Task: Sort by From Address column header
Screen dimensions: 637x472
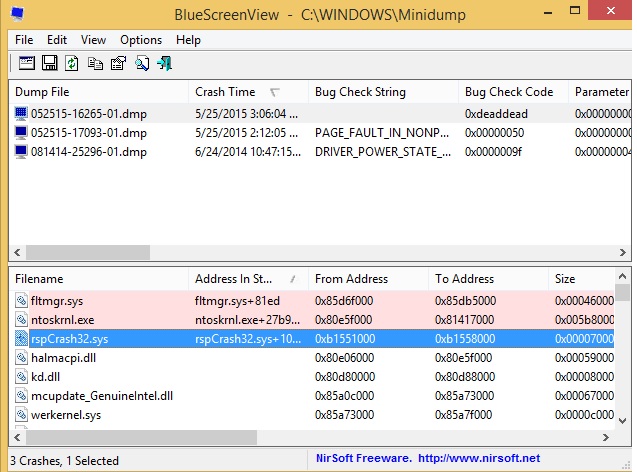Action: [x=368, y=279]
